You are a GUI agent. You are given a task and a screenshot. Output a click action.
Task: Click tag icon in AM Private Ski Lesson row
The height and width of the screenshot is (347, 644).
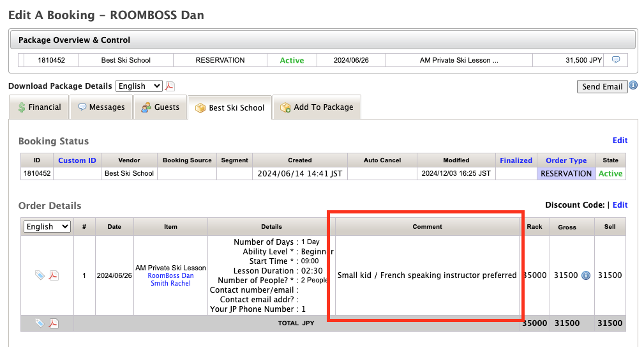(40, 275)
